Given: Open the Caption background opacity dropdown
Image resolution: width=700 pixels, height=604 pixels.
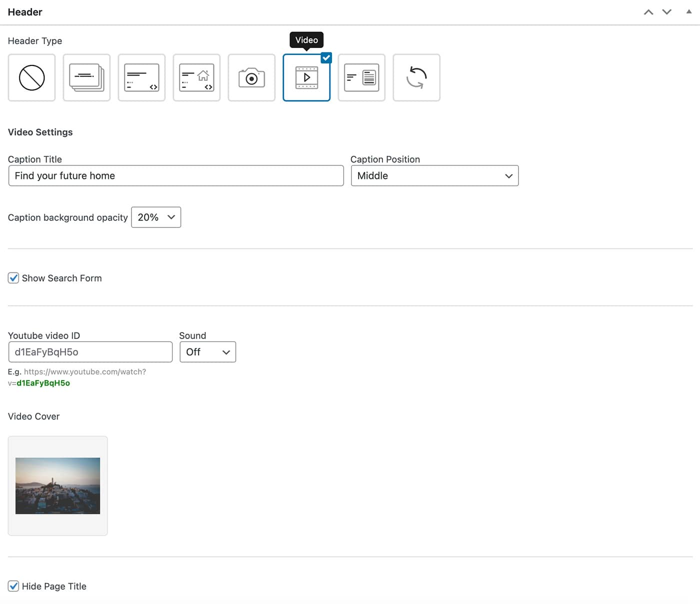Looking at the screenshot, I should tap(156, 217).
